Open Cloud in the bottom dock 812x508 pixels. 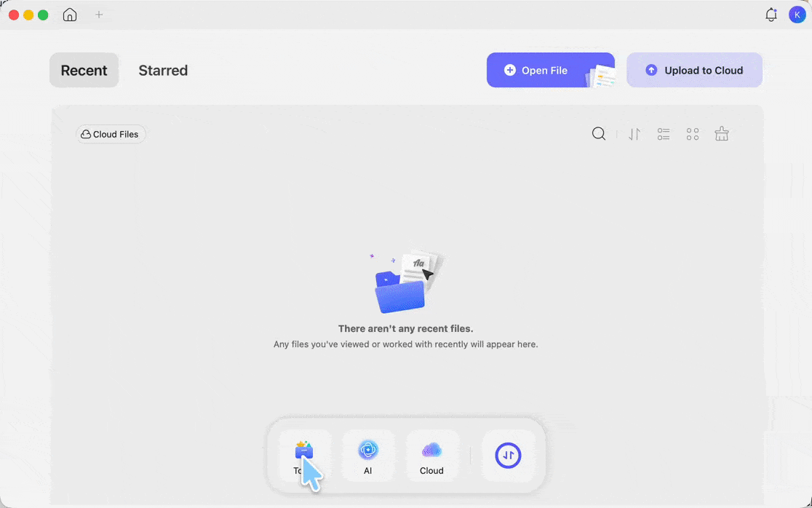[431, 456]
